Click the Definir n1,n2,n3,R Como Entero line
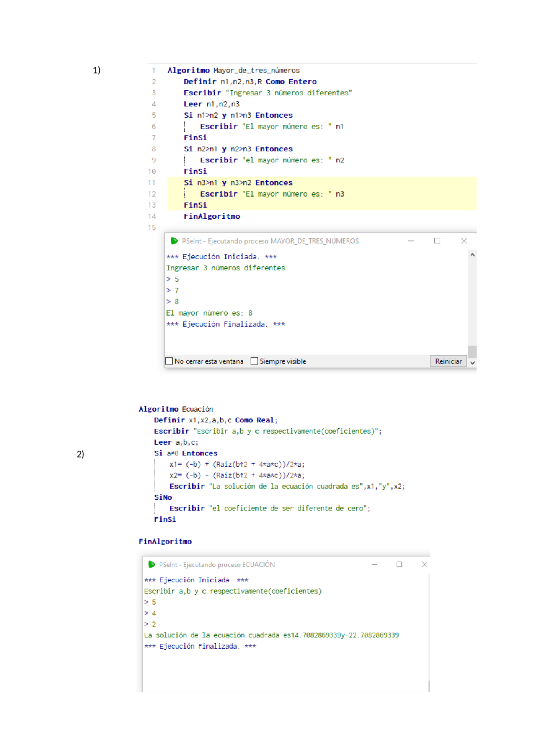Viewport: 534px width, 756px height. 249,82
